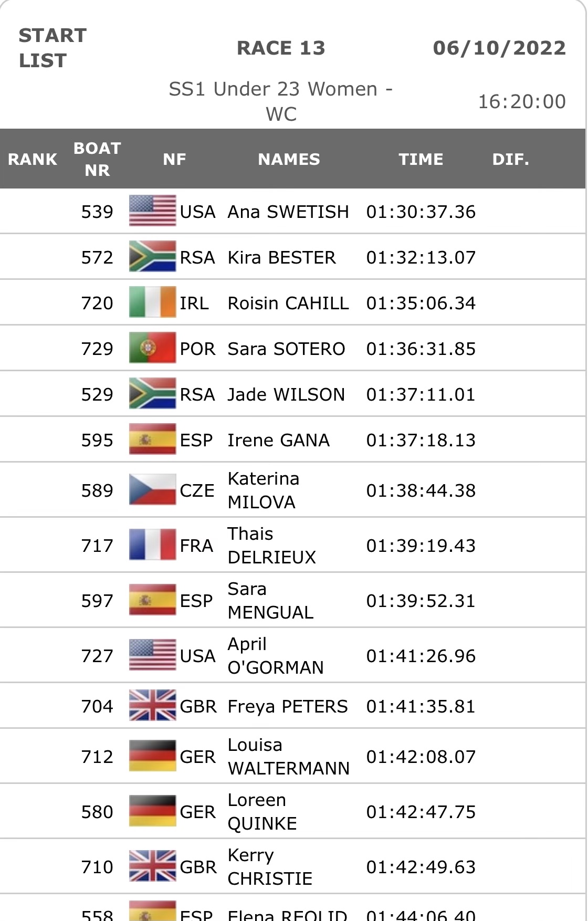Click the France flag beside Thais DELRIEUX
Screen dimensions: 588x921
[x=152, y=545]
